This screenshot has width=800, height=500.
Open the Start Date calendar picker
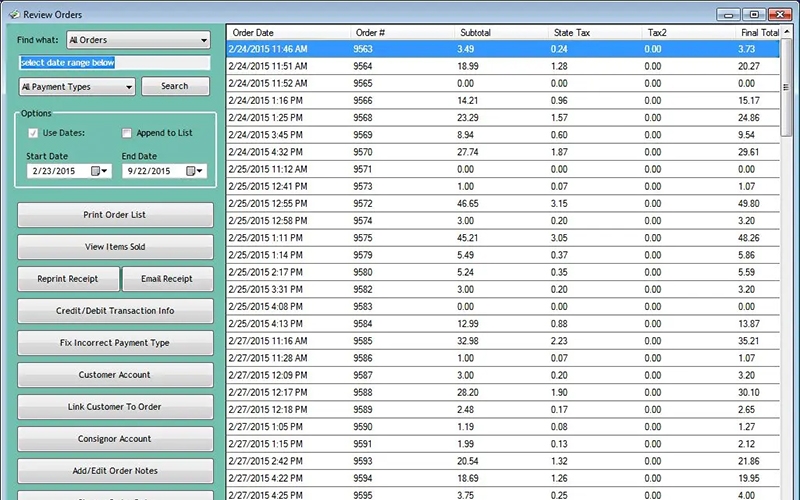(98, 171)
